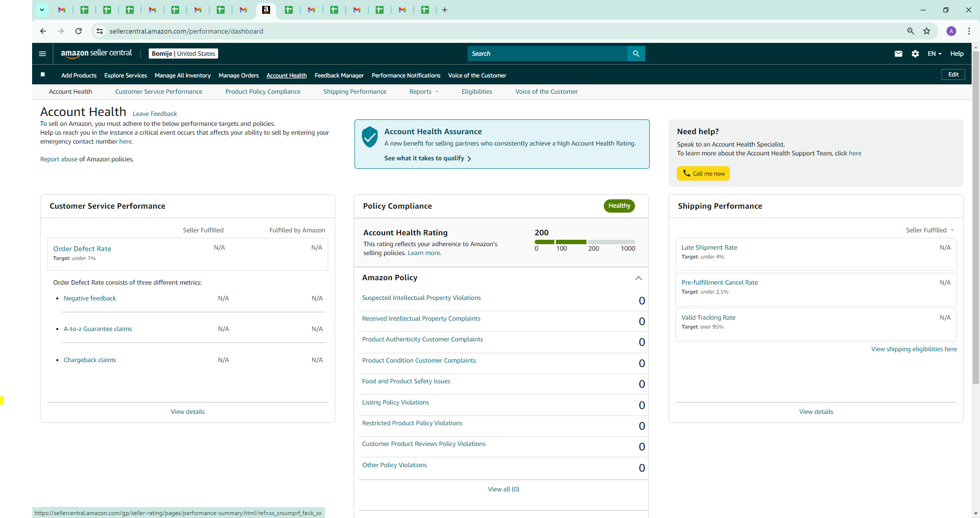
Task: Click the Seller Central search field
Action: 547,54
